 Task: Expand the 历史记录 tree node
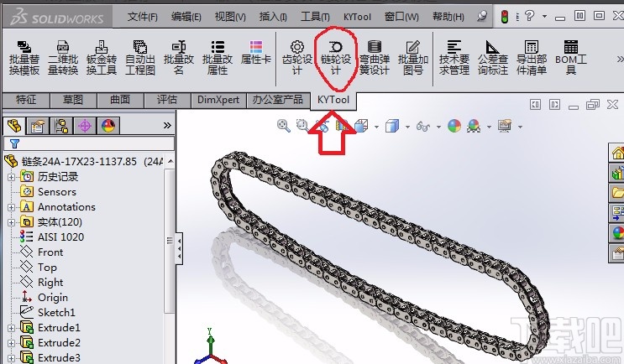click(11, 177)
